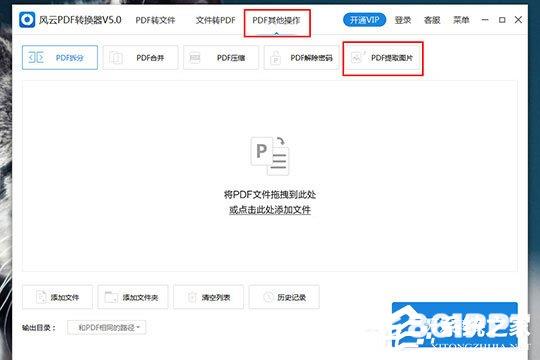Viewport: 540px width, 360px height.
Task: Click the 清空列表 trash icon
Action: pyautogui.click(x=192, y=297)
